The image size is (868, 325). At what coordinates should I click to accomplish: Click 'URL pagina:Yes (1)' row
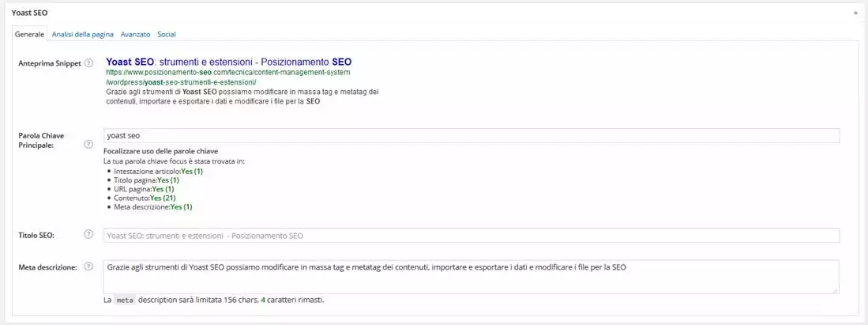tap(144, 189)
